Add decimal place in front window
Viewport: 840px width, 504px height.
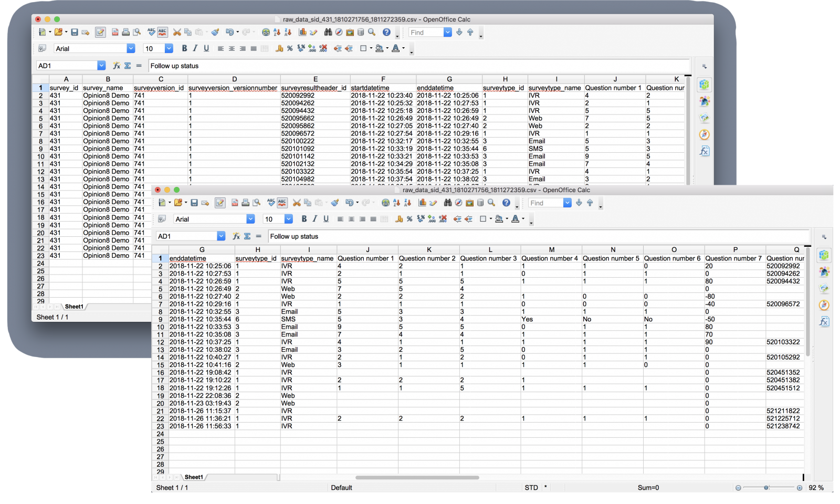432,219
